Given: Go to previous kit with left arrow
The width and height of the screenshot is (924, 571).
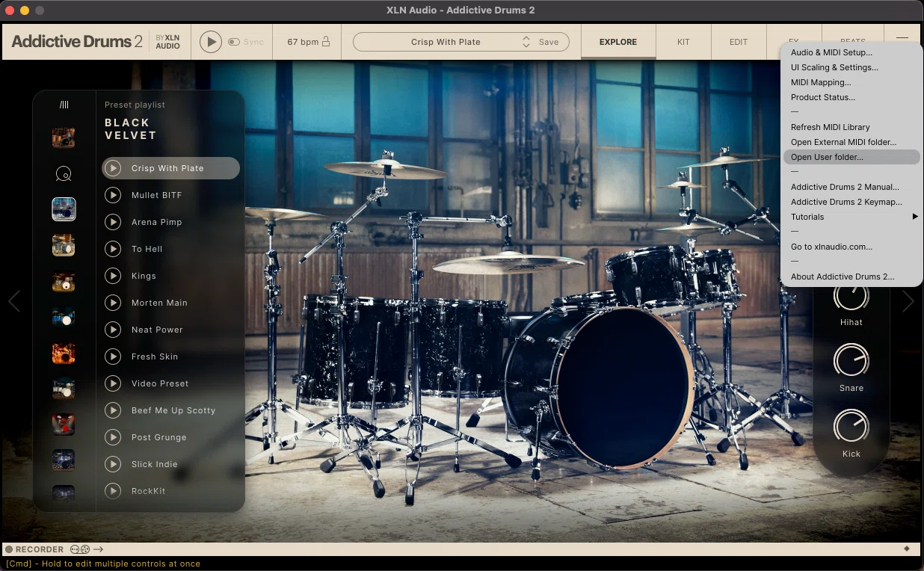Looking at the screenshot, I should click(13, 301).
